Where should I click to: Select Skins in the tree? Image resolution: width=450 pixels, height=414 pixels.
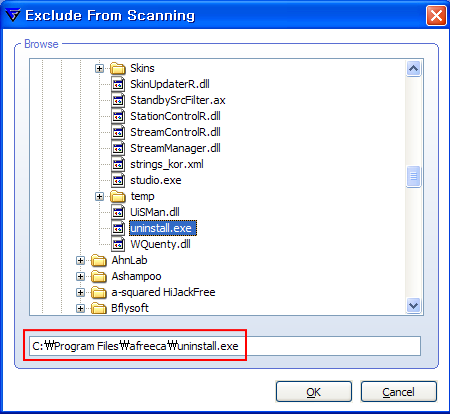142,68
